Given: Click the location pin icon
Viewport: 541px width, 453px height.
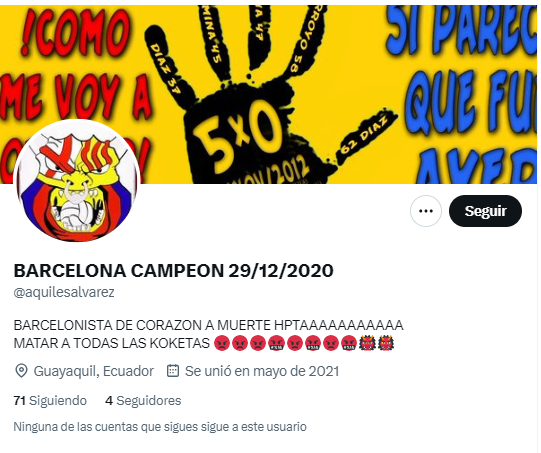Looking at the screenshot, I should click(x=21, y=373).
